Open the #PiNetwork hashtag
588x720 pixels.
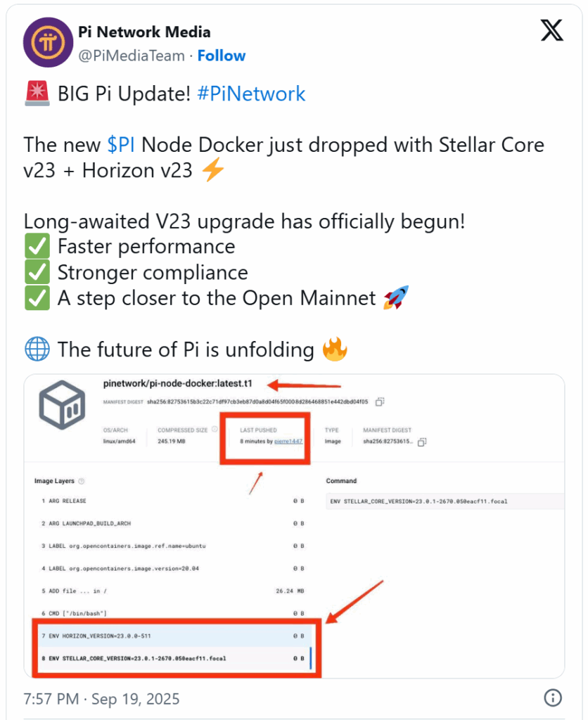click(251, 94)
